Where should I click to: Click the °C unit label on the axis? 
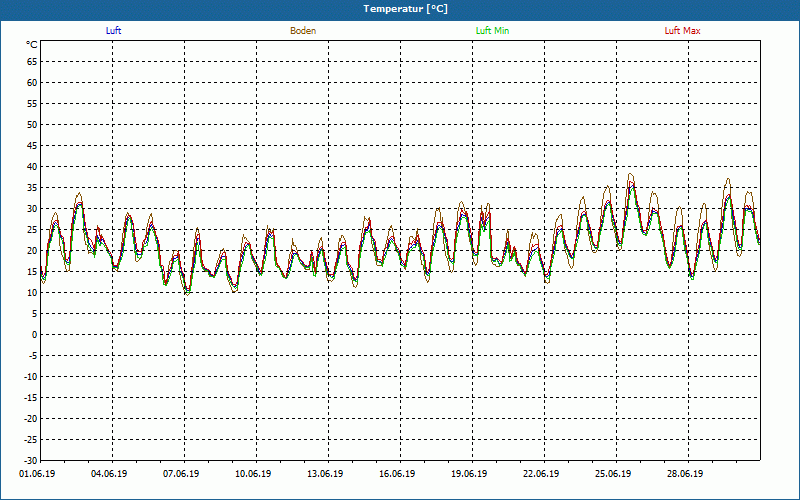[32, 45]
